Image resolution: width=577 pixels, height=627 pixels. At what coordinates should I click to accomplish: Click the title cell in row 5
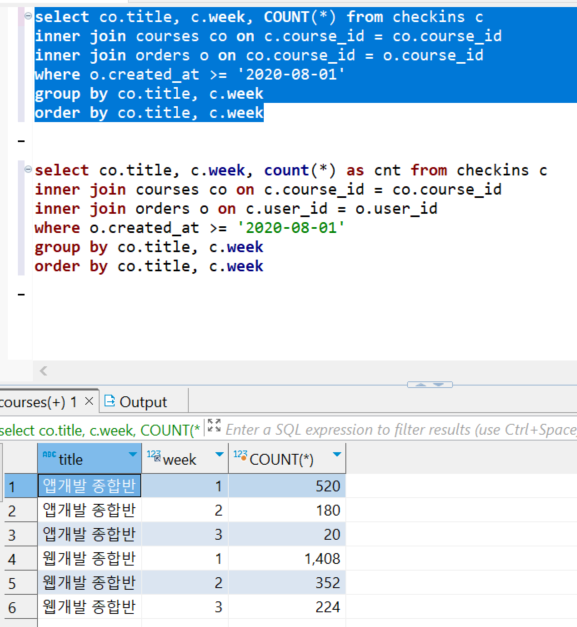90,583
